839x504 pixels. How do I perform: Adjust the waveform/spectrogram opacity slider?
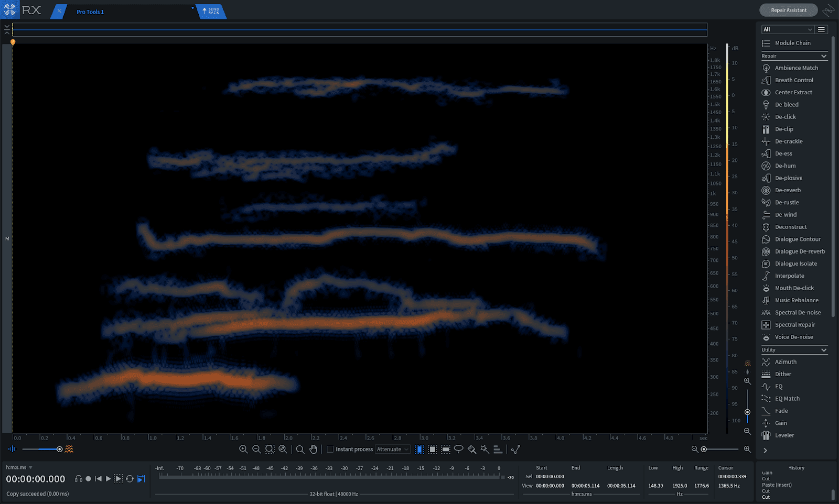pyautogui.click(x=59, y=449)
